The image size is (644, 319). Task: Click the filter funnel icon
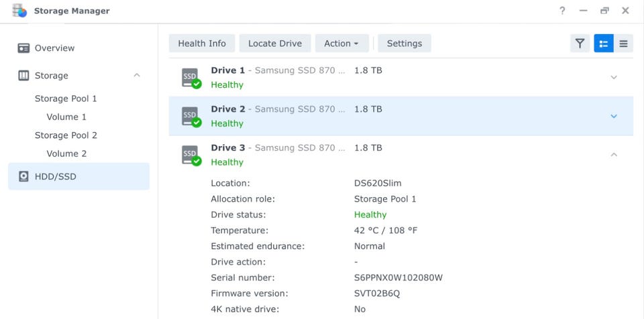(x=580, y=44)
